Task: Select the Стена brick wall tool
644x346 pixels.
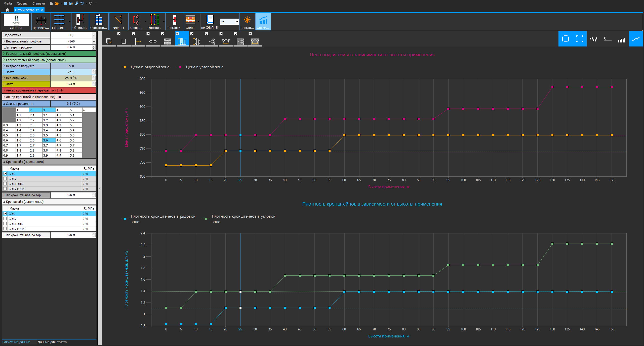Action: coord(190,22)
